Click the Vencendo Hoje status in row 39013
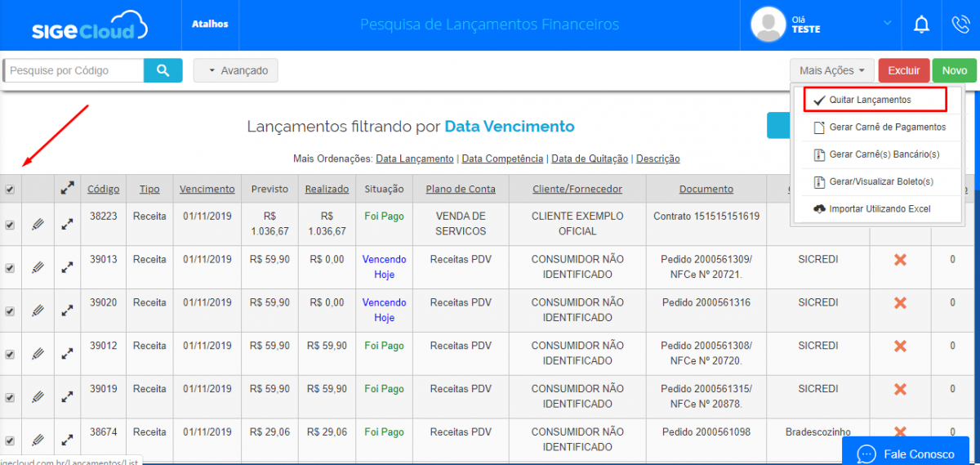 [x=385, y=266]
